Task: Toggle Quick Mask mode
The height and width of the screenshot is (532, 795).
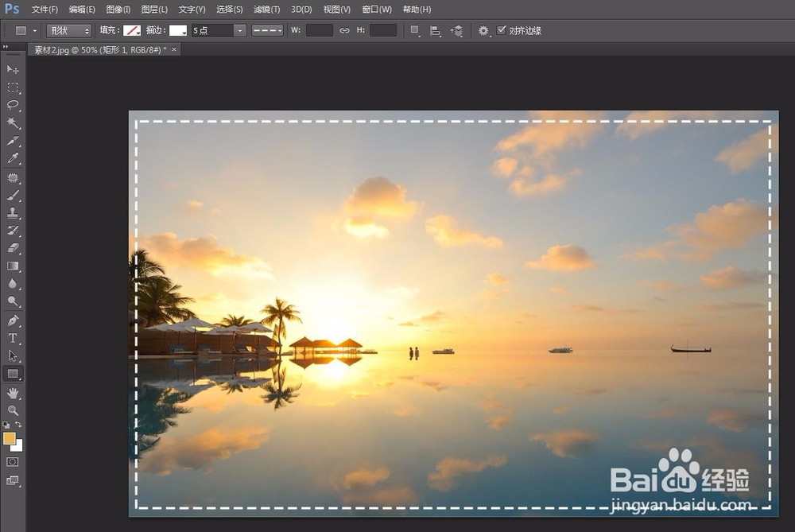Action: click(13, 462)
